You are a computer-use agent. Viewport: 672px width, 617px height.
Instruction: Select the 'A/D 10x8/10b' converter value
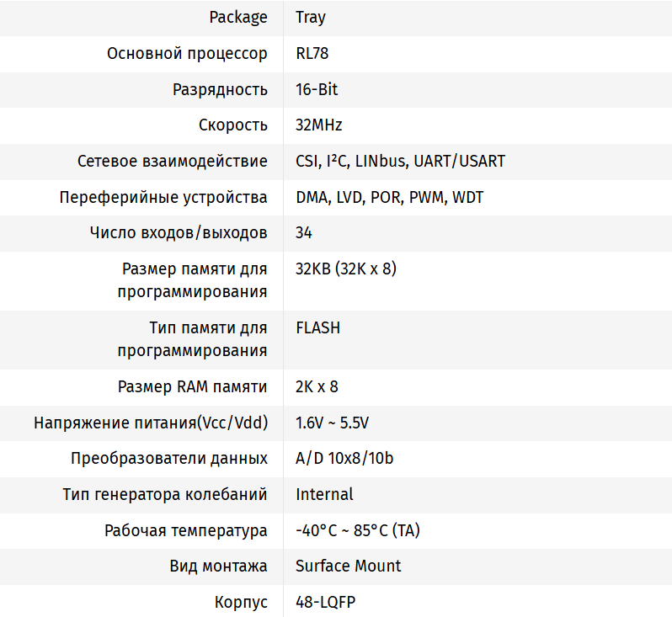344,459
